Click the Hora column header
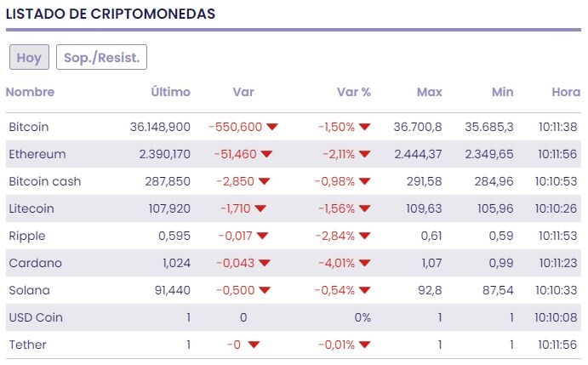This screenshot has width=588, height=365. [x=563, y=92]
